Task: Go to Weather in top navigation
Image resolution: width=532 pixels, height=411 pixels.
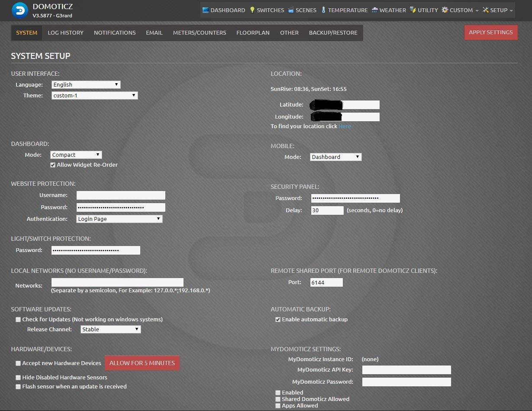Action: pos(389,10)
